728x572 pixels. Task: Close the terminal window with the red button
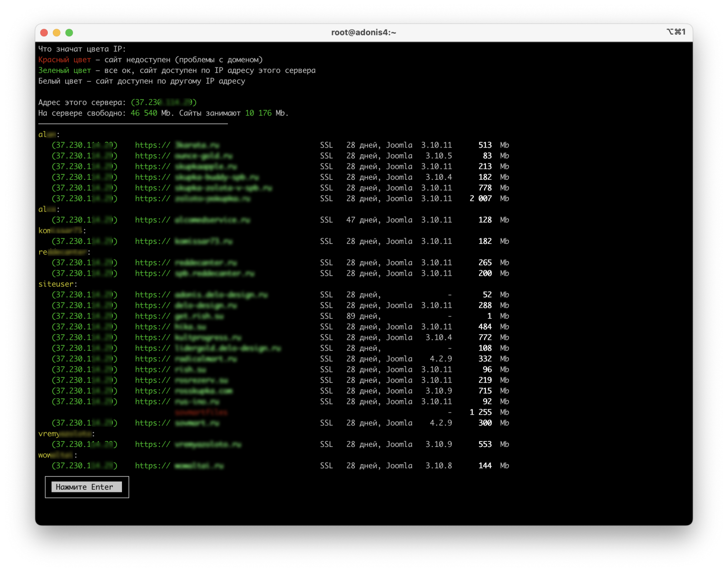[x=44, y=32]
